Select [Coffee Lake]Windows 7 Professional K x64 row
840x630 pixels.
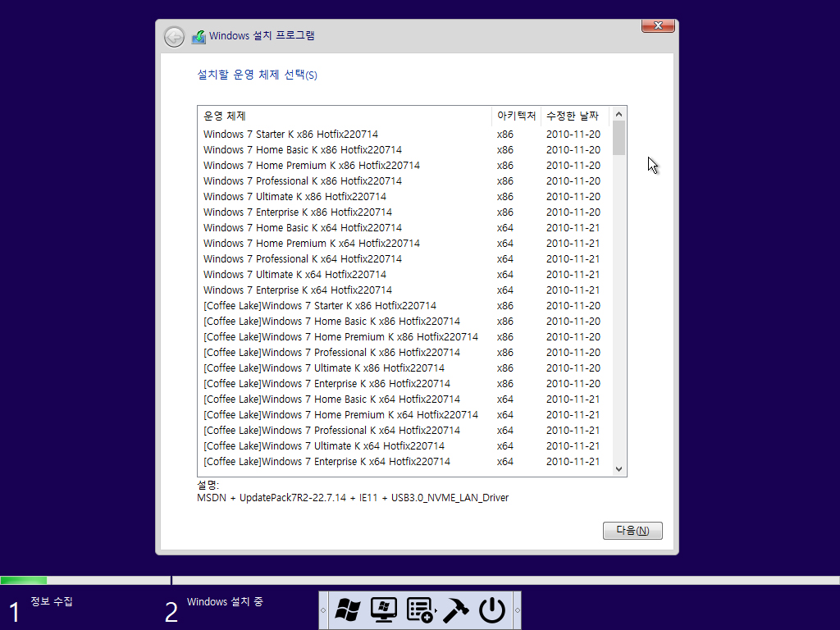tap(404, 430)
